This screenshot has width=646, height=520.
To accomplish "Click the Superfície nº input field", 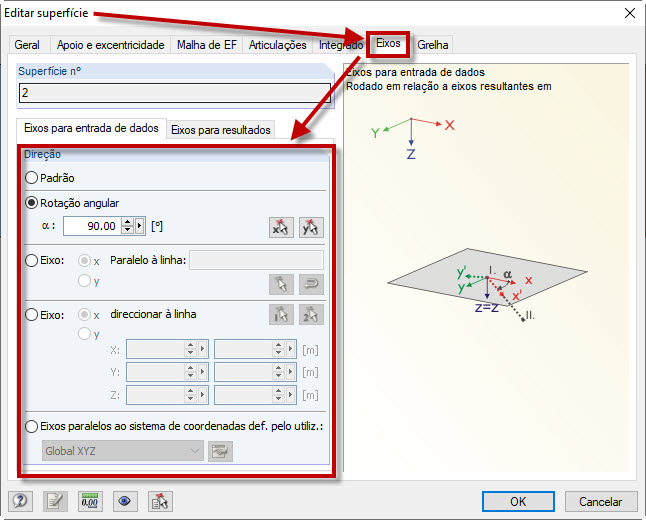I will (x=175, y=93).
